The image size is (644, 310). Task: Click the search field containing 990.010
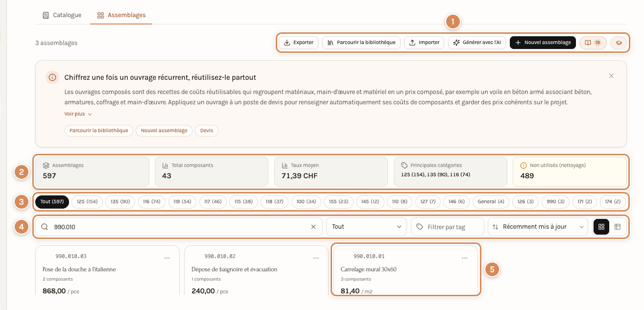(179, 227)
